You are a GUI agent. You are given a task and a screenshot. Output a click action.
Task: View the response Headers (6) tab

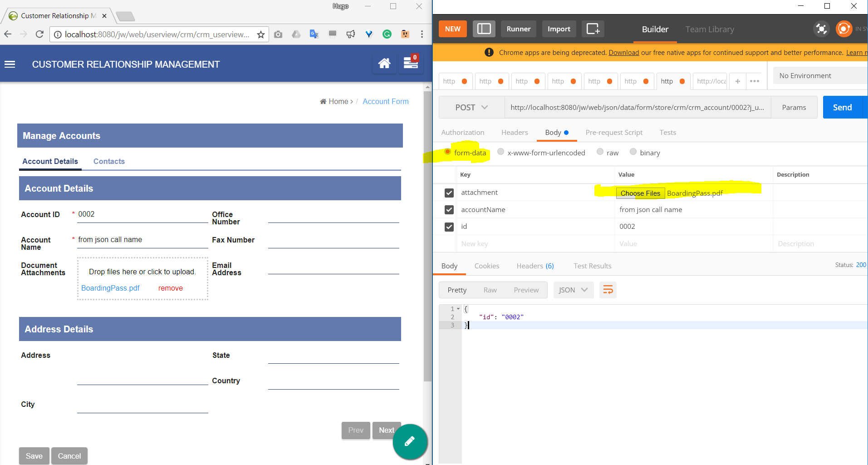[x=535, y=266]
